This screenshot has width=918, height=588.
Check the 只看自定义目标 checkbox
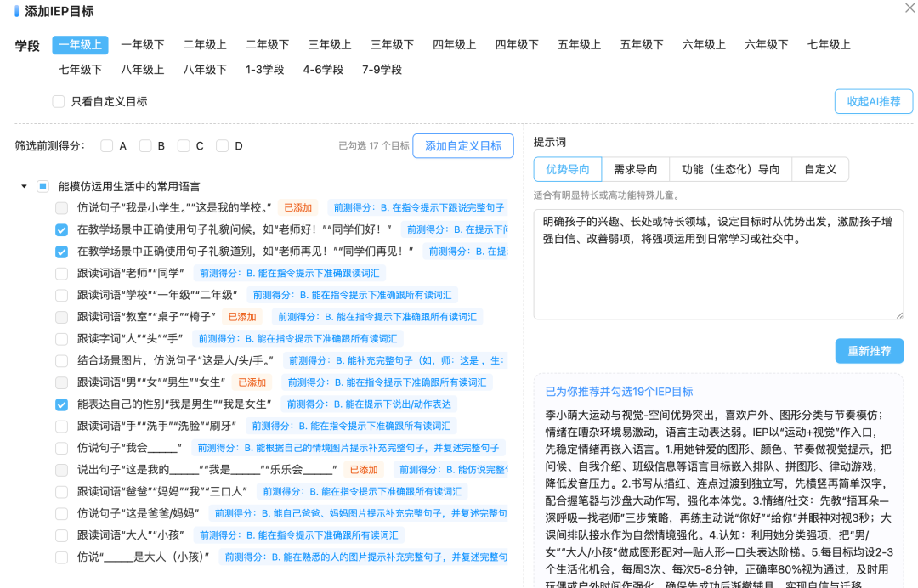[59, 101]
